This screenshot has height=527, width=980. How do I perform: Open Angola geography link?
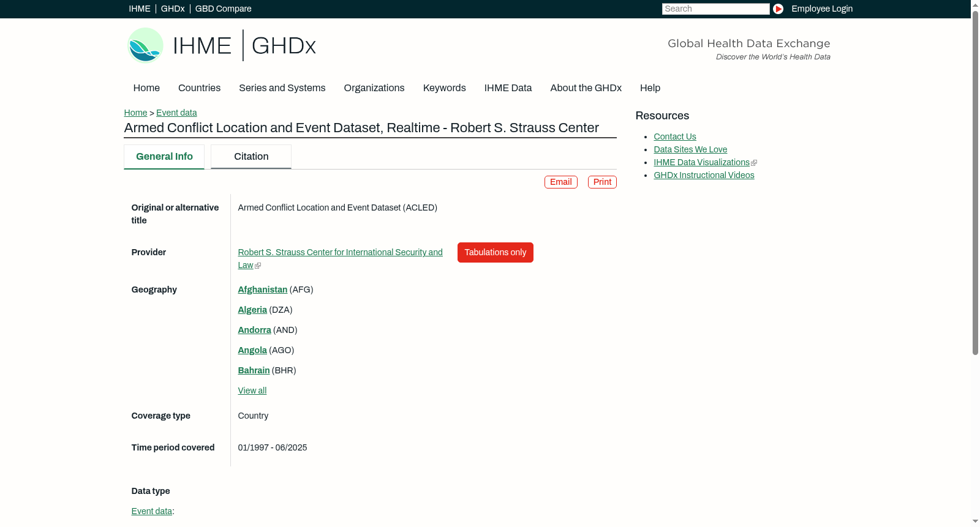pyautogui.click(x=252, y=351)
